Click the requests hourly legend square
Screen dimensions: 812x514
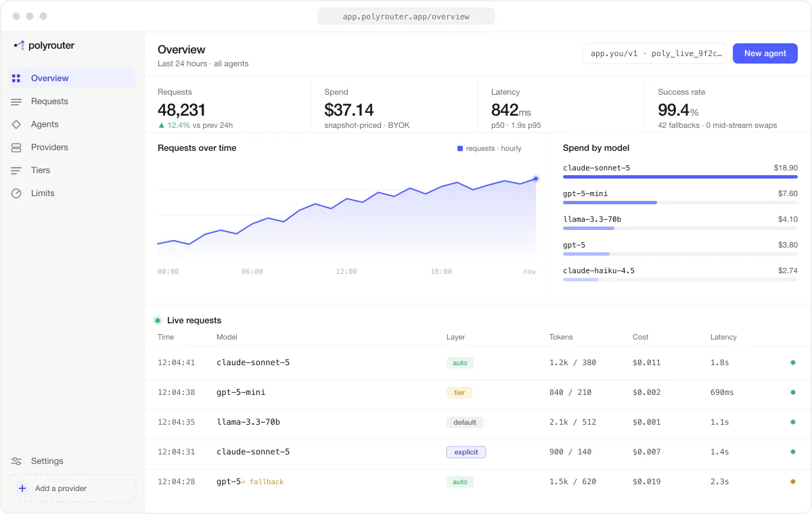point(460,148)
